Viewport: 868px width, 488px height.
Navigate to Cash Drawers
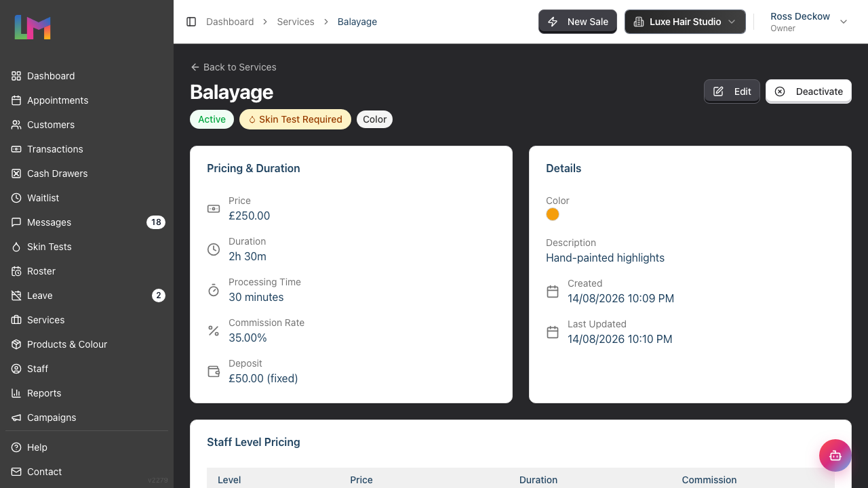click(x=87, y=174)
